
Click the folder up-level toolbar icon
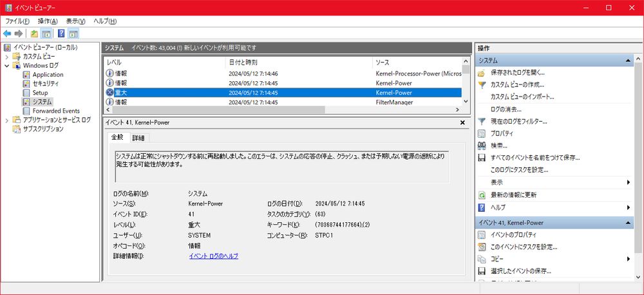(35, 33)
